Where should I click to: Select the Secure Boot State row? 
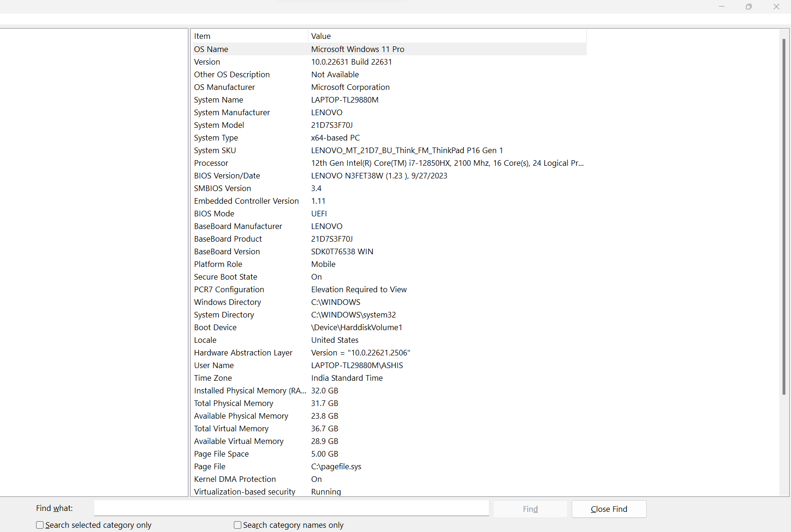click(x=389, y=277)
